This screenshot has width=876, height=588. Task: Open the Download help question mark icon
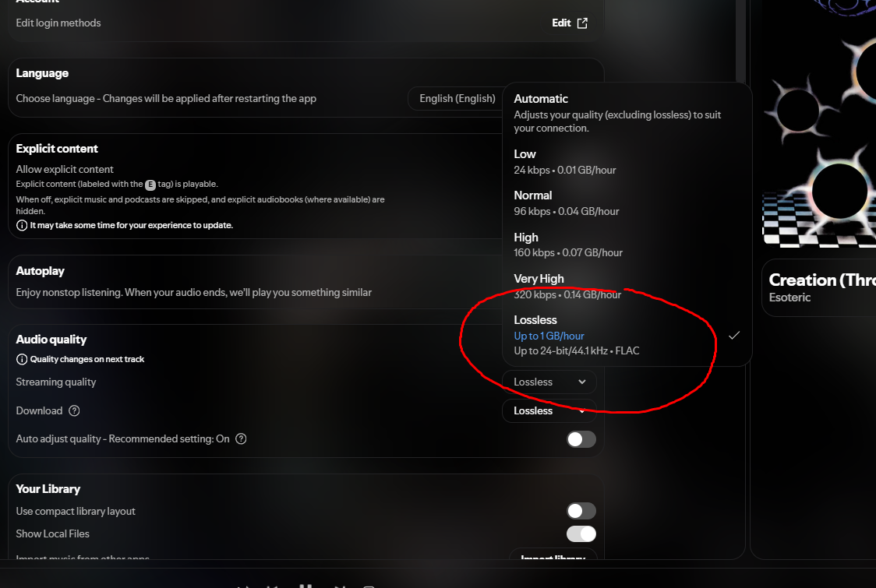tap(74, 411)
